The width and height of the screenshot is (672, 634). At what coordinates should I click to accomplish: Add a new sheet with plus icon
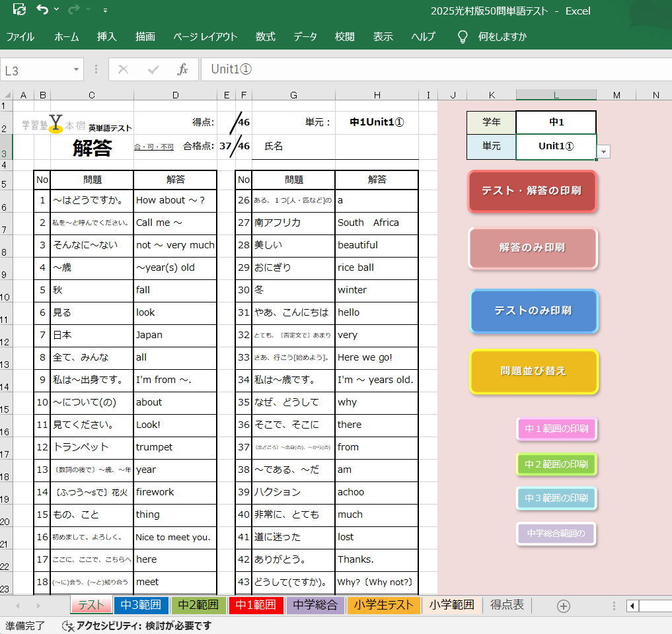[x=563, y=606]
